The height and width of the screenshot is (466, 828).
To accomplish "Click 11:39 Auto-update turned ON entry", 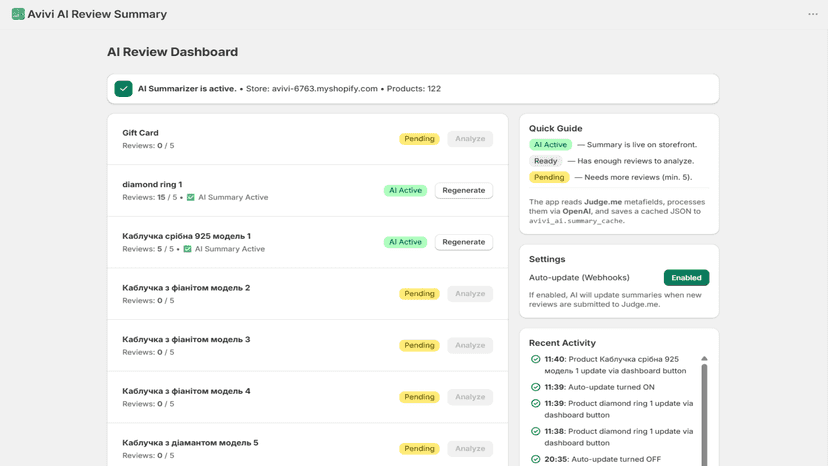I will pos(599,387).
